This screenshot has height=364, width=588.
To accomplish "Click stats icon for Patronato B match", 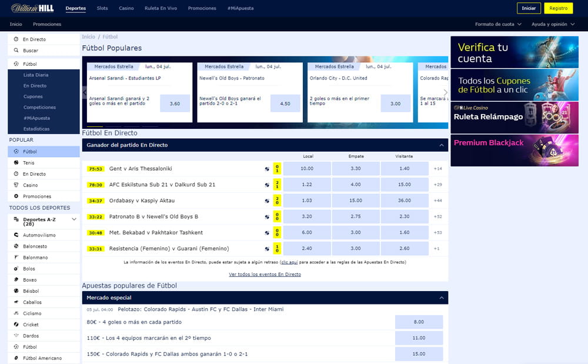I will pyautogui.click(x=267, y=217).
